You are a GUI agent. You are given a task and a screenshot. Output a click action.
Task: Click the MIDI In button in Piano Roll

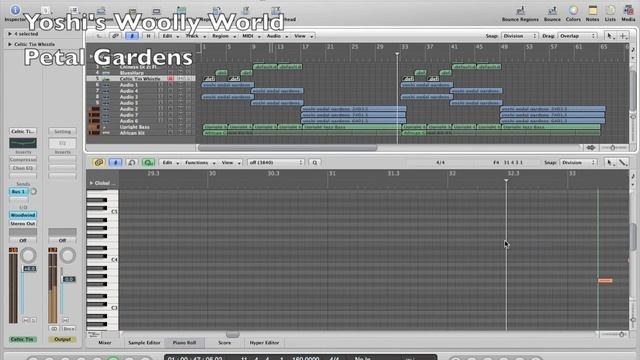pos(131,162)
